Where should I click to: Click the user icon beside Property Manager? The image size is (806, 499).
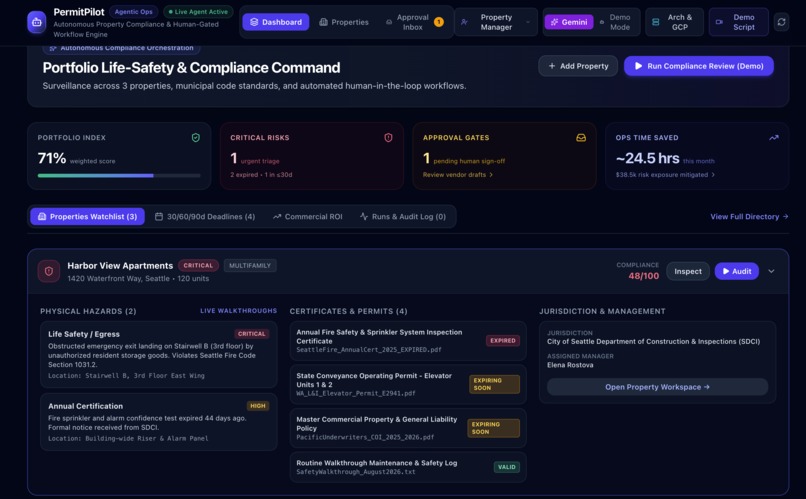click(464, 22)
